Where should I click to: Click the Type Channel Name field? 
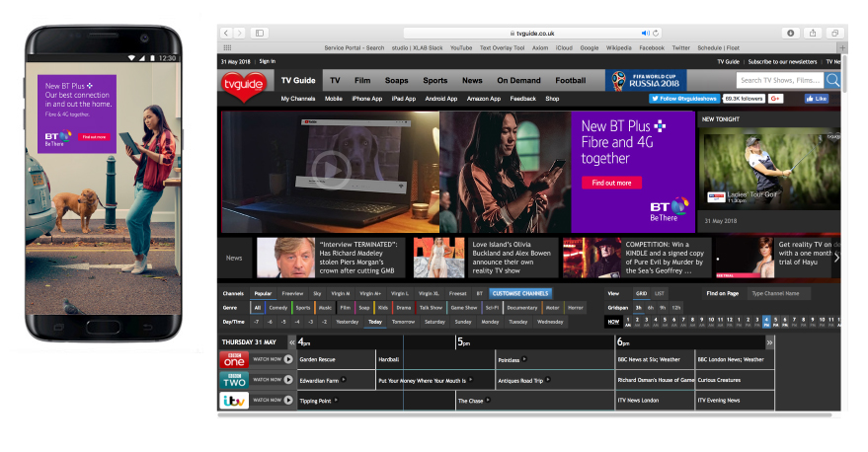click(777, 293)
